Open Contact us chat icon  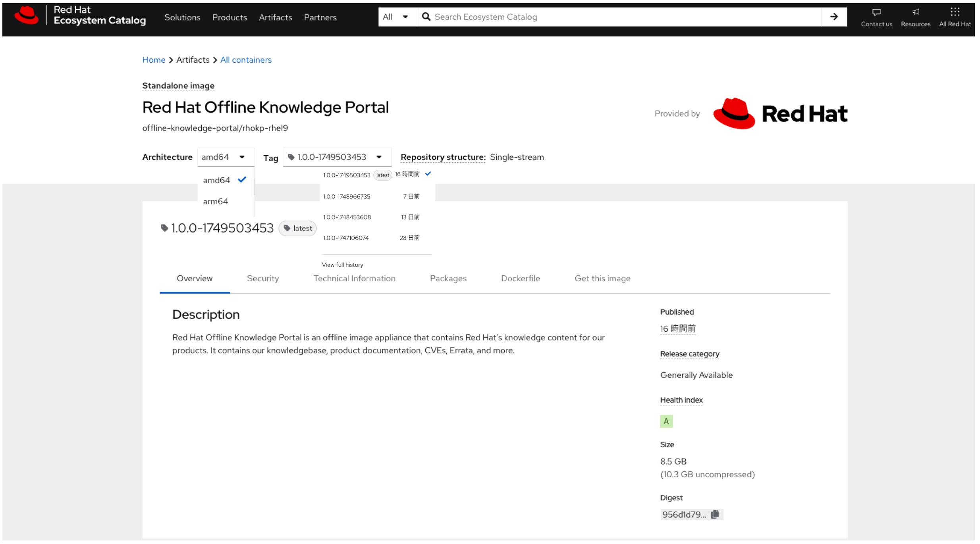(x=876, y=12)
